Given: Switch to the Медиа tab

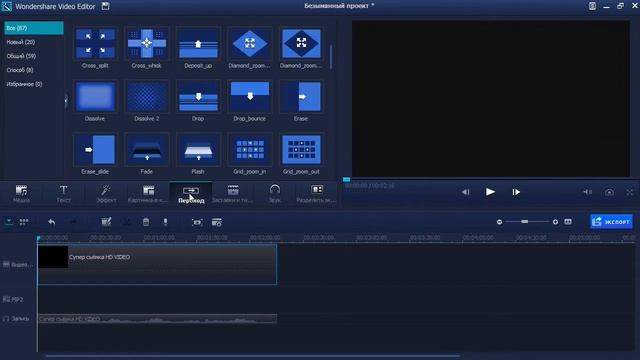Looking at the screenshot, I should tap(21, 193).
